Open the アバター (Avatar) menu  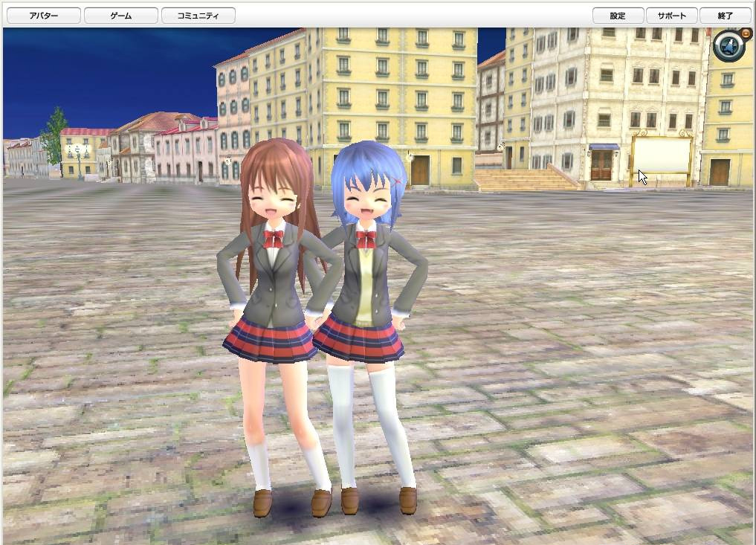44,16
